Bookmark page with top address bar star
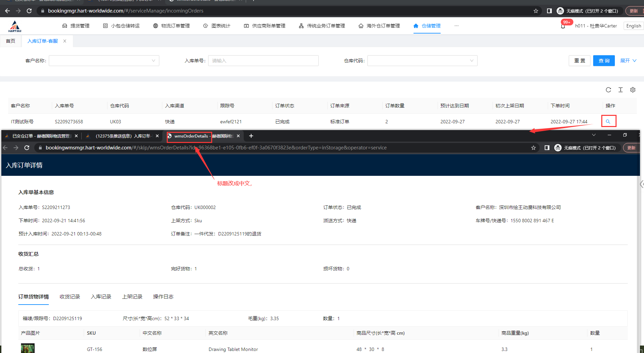 [x=536, y=11]
